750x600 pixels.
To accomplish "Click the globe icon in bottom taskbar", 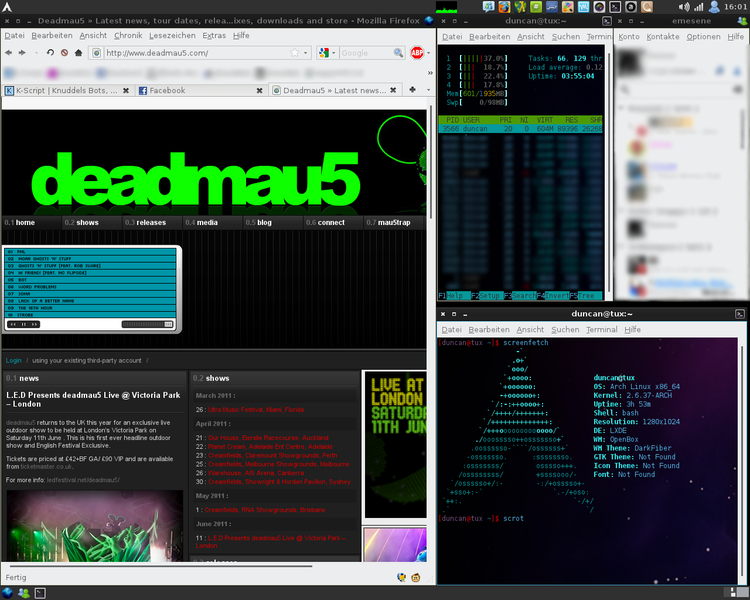I will tap(8, 593).
